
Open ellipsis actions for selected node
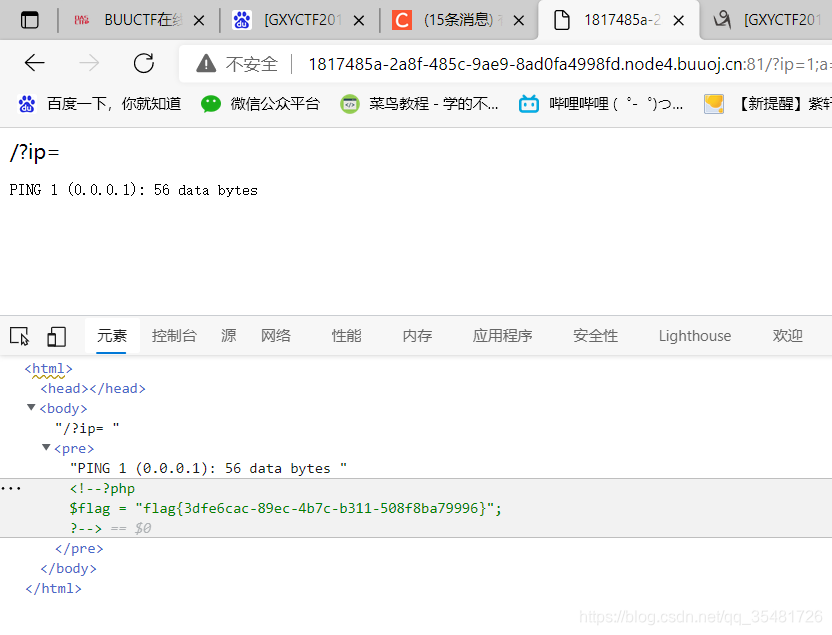tap(11, 489)
